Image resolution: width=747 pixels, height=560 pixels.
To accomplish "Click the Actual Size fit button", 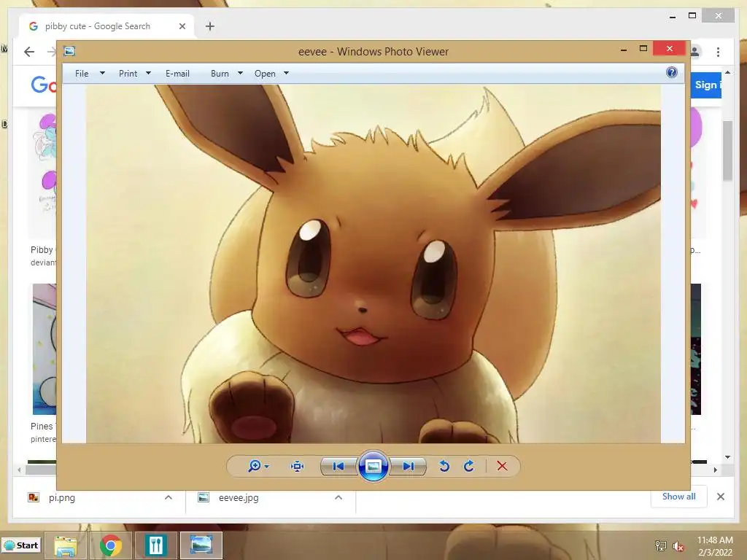I will coord(298,466).
